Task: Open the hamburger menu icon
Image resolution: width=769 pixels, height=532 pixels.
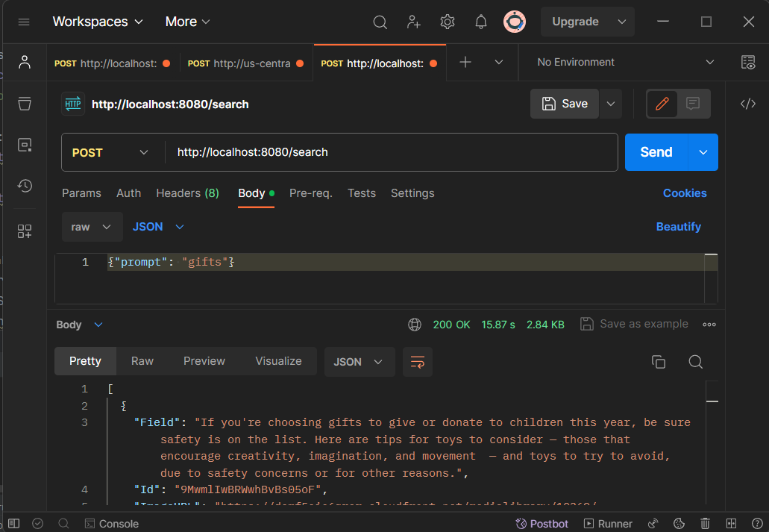Action: 24,22
